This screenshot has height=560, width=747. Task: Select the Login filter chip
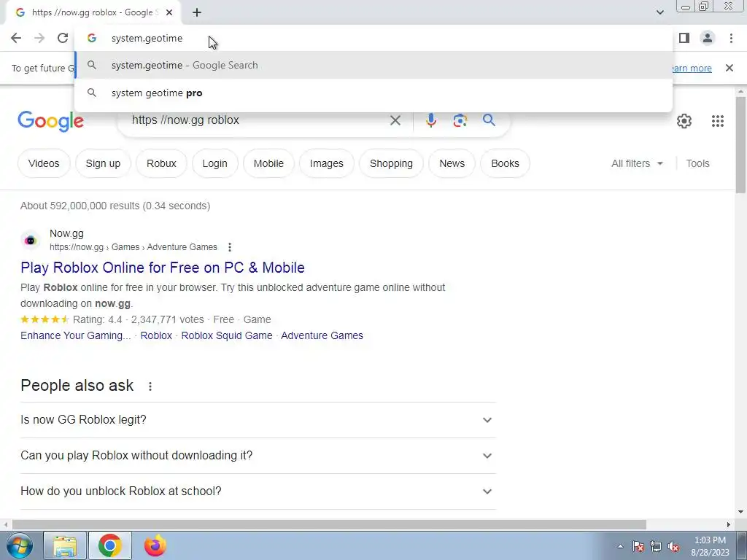[x=215, y=163]
